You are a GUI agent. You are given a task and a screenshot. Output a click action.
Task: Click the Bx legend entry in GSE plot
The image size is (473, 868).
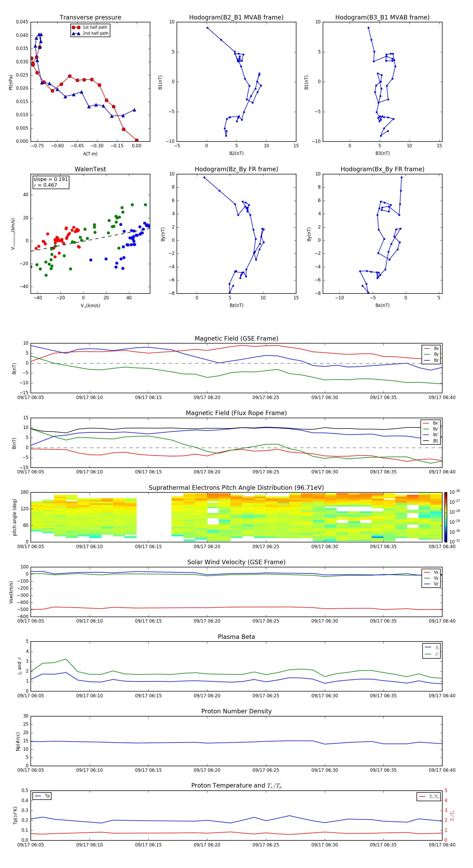coord(431,349)
